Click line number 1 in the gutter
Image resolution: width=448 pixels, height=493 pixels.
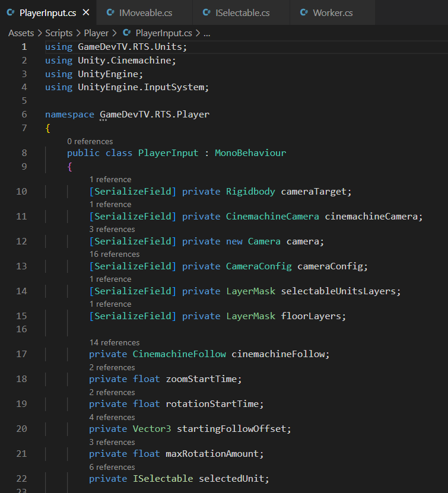tap(24, 47)
